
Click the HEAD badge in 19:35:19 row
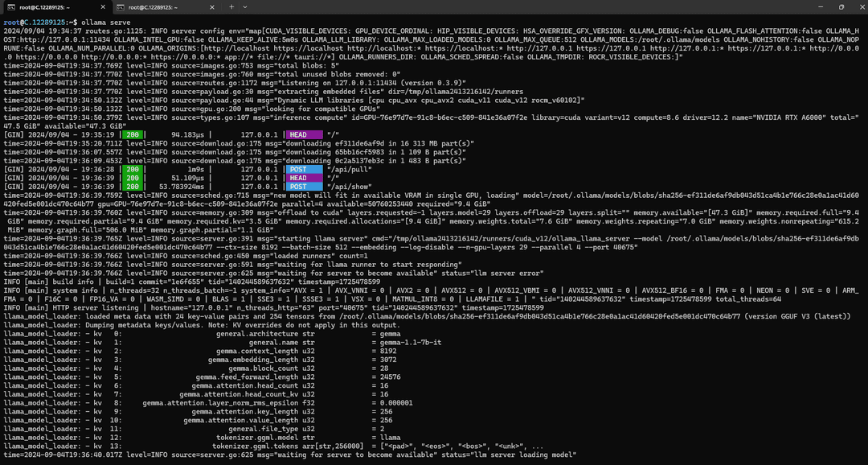click(x=305, y=134)
